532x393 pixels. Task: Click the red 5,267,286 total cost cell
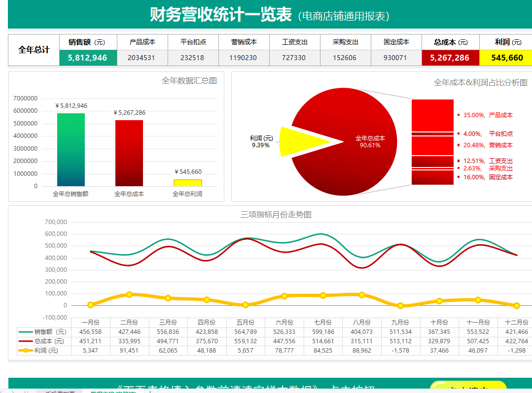tap(451, 58)
